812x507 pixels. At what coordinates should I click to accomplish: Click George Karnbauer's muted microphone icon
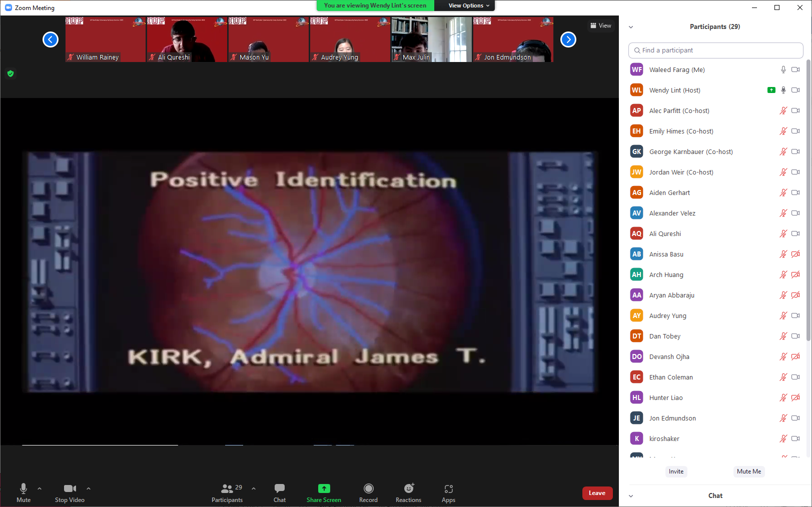coord(783,151)
